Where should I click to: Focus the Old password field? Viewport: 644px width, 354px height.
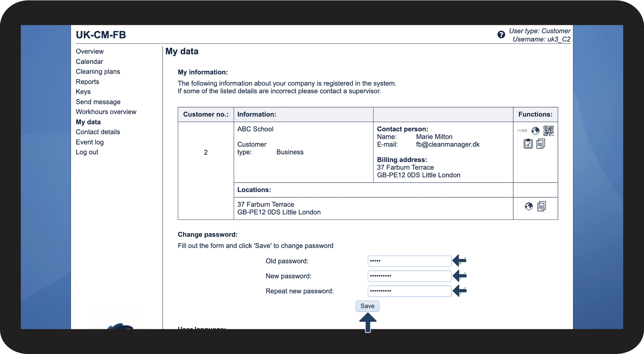click(x=410, y=261)
